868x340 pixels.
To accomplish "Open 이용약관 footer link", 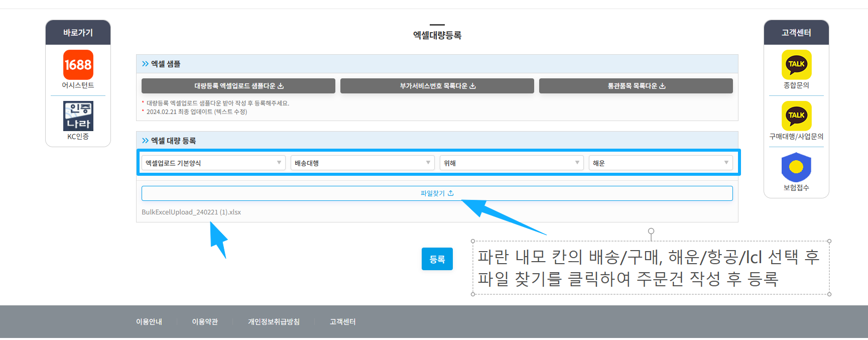I will pyautogui.click(x=205, y=322).
